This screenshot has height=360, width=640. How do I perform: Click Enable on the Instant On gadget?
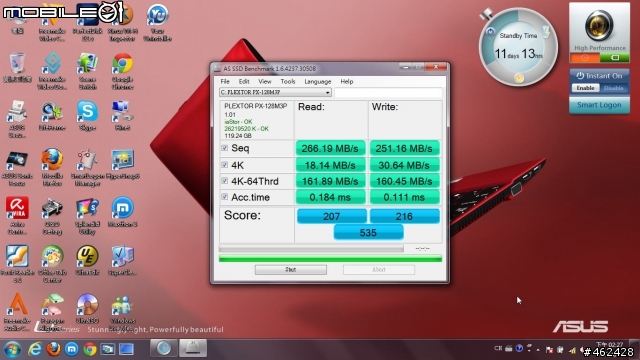[x=585, y=88]
